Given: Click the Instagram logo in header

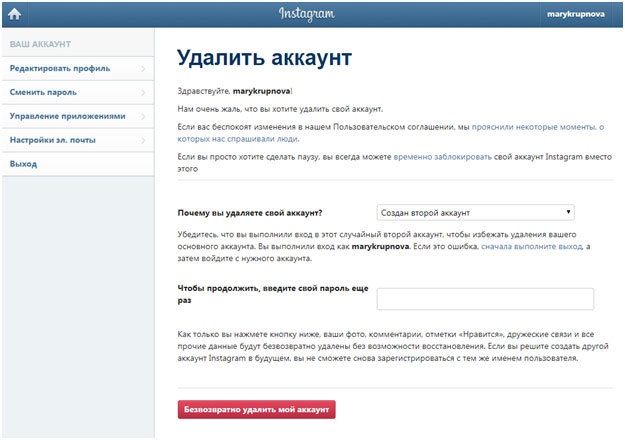Looking at the screenshot, I should (x=307, y=14).
